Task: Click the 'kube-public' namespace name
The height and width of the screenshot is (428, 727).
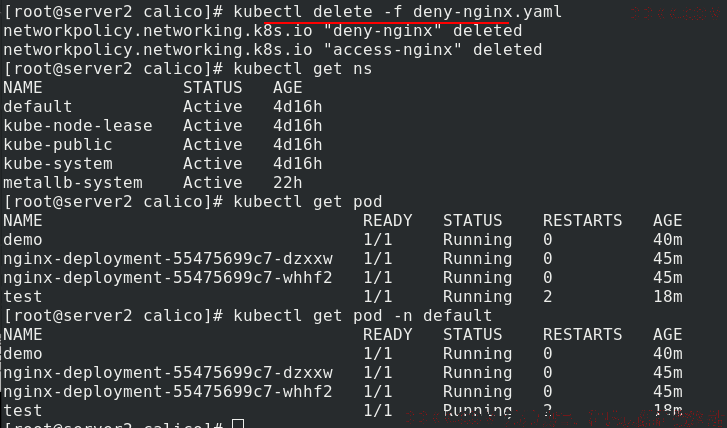Action: click(58, 145)
